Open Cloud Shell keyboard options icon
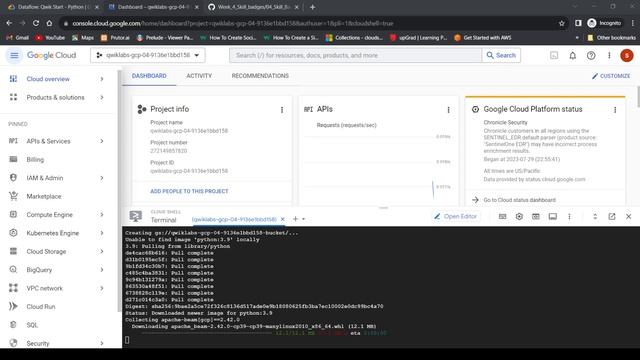The width and height of the screenshot is (640, 360). coord(502,216)
